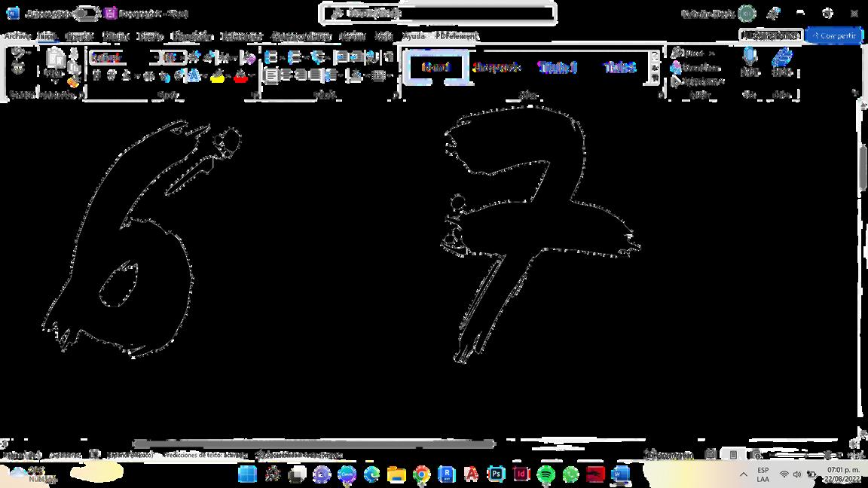Toggle Align right paragraph

301,75
